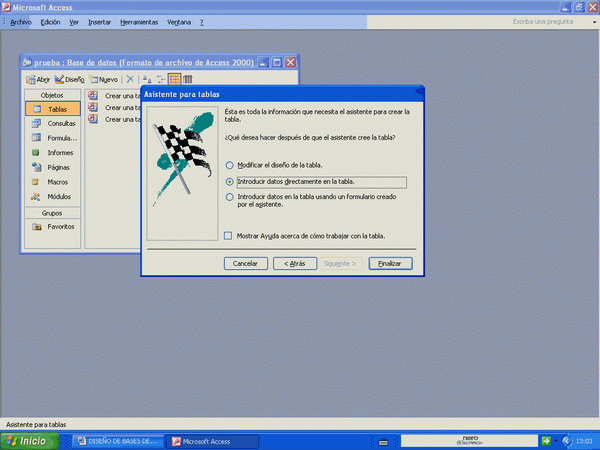Click the Cancelar button
The image size is (600, 450).
pos(246,263)
